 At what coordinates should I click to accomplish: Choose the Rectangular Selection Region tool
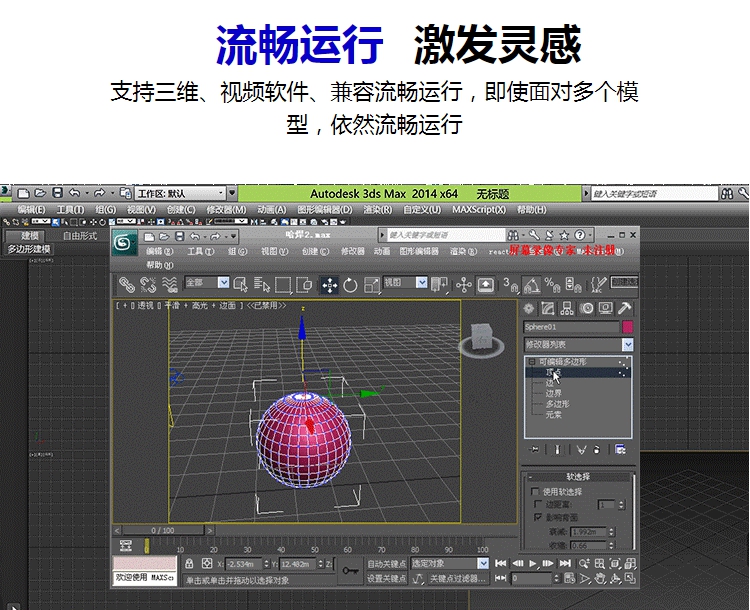283,285
